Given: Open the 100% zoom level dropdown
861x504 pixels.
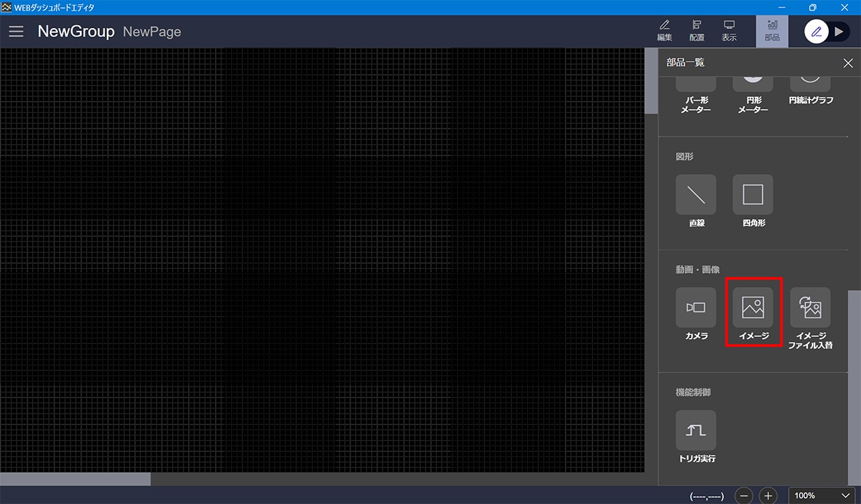Looking at the screenshot, I should pos(821,495).
